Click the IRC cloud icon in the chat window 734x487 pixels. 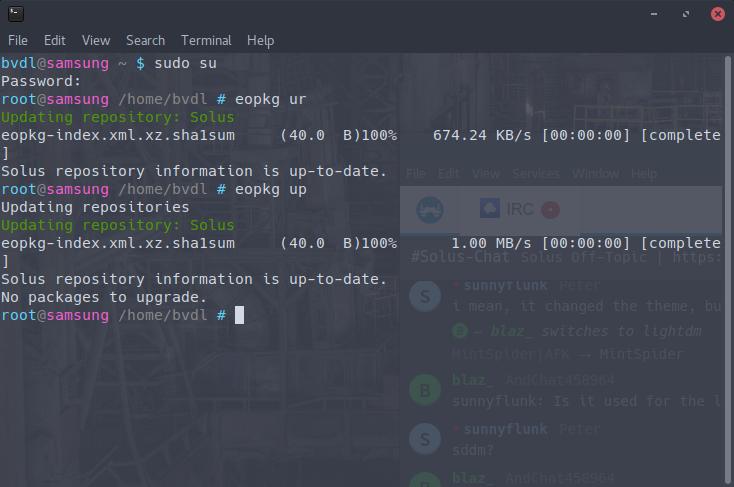pyautogui.click(x=490, y=208)
